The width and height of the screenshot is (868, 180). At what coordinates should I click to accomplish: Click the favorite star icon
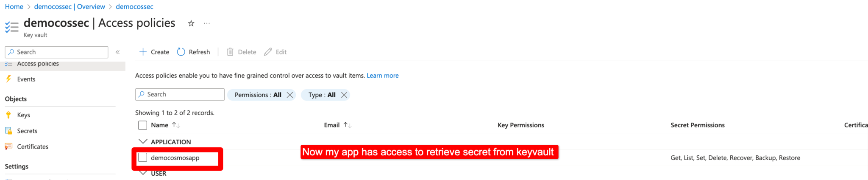(x=191, y=23)
